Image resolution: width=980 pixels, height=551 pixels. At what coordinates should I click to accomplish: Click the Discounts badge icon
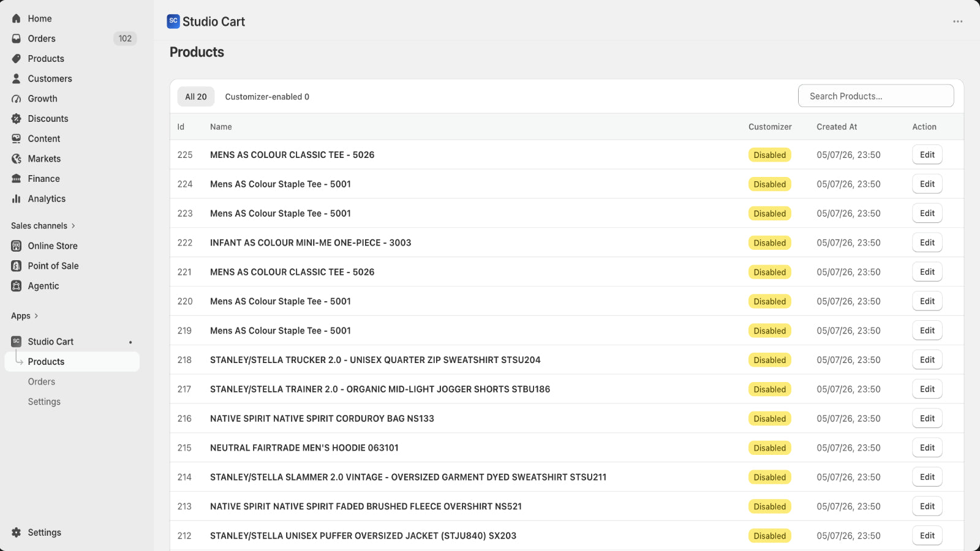17,119
